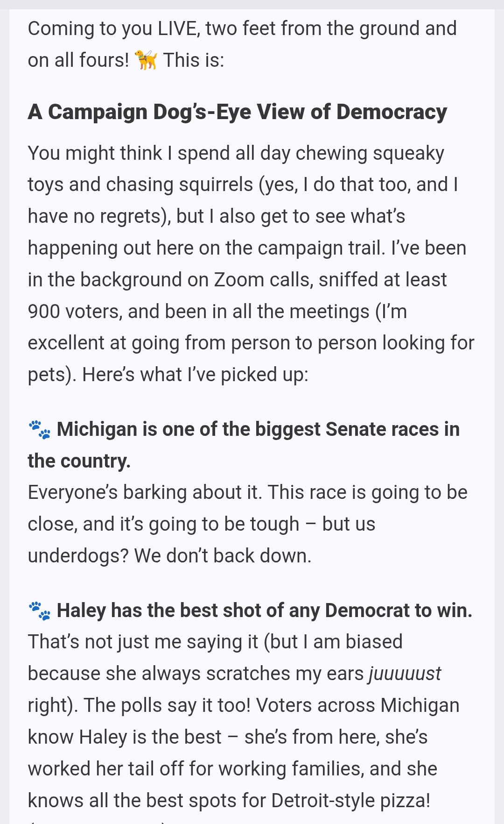Screen dimensions: 504x824
Task: Click the italic word "juuuuust"
Action: 405,674
